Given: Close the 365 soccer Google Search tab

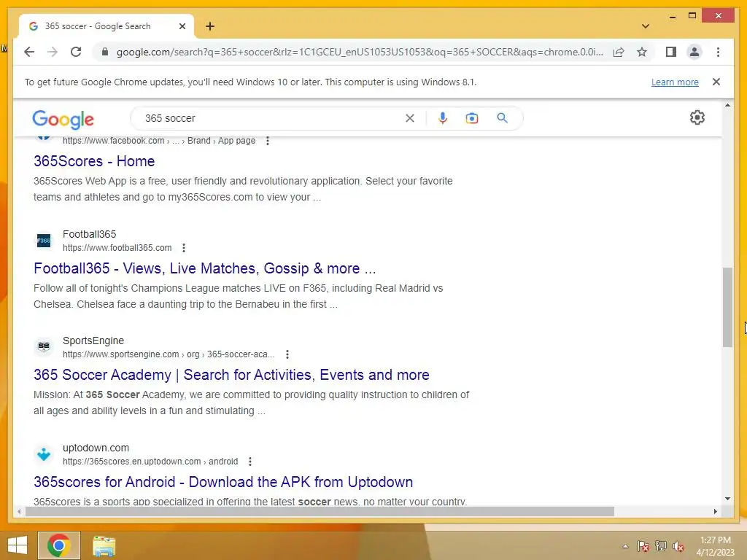Looking at the screenshot, I should [182, 26].
